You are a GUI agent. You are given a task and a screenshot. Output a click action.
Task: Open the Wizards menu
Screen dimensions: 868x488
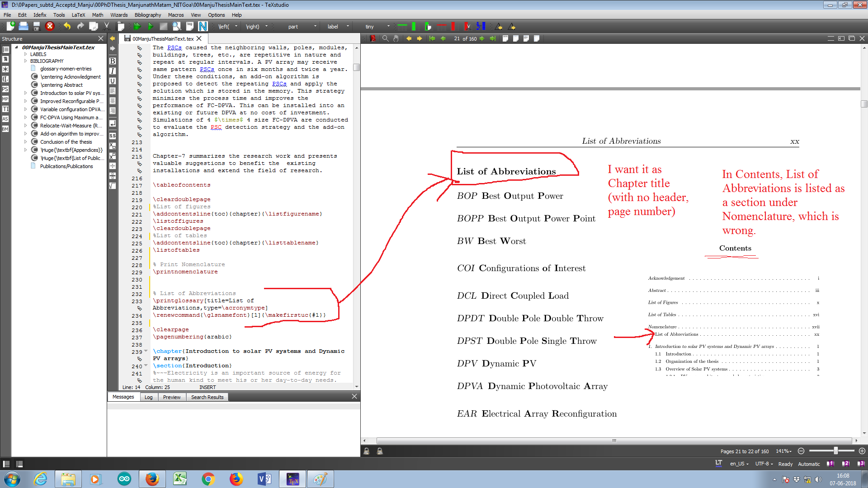119,15
